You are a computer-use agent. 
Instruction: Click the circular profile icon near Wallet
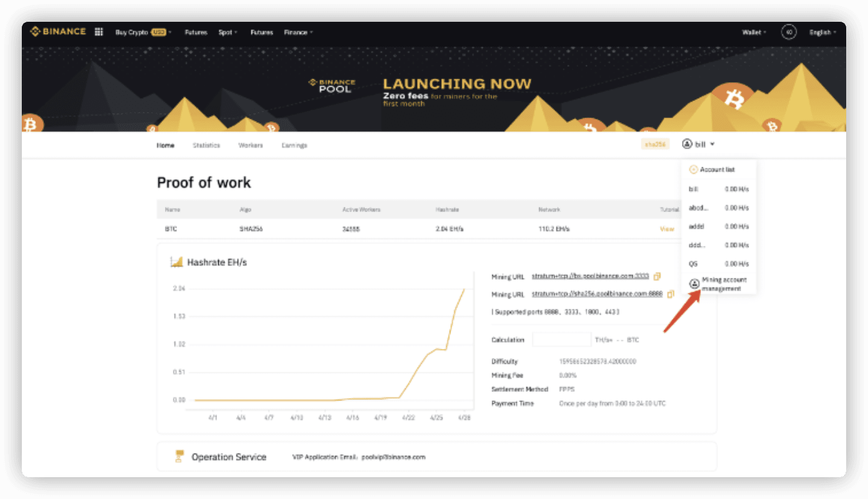[x=789, y=32]
